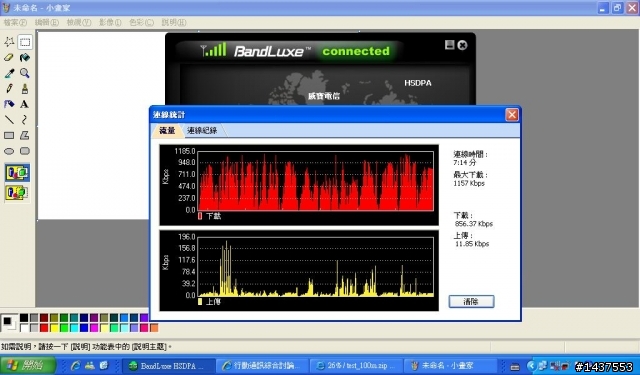
Task: Activate the Magnifier tool in Paint
Action: (x=25, y=73)
